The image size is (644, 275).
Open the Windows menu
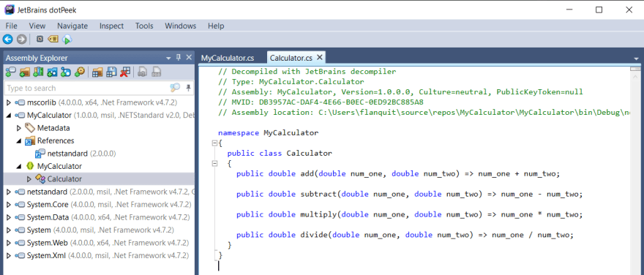pyautogui.click(x=181, y=26)
